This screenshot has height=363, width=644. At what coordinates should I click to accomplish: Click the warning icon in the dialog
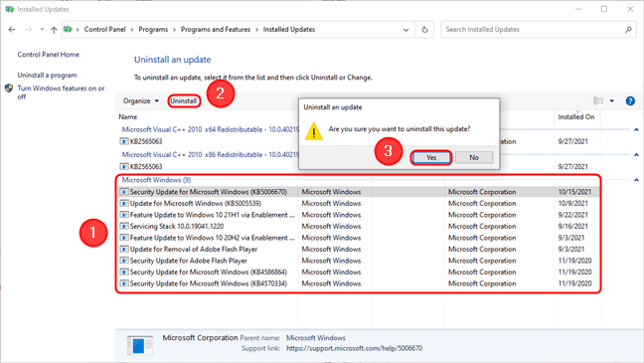click(x=314, y=131)
